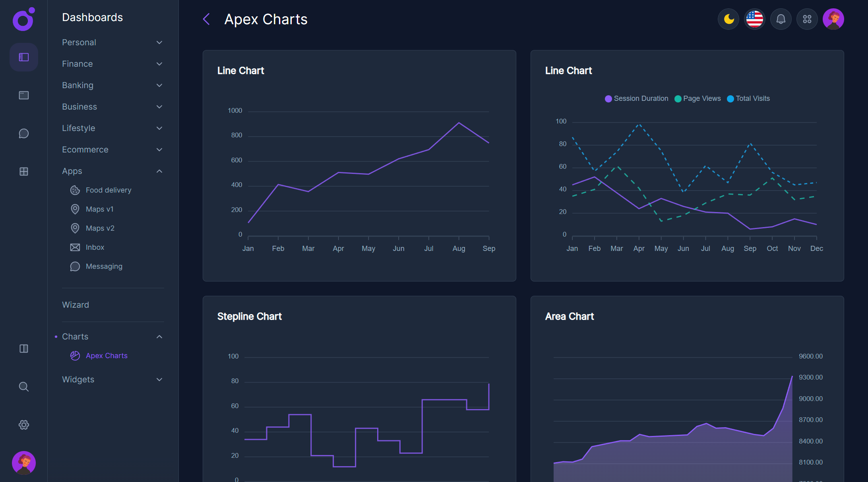Viewport: 868px width, 482px height.
Task: Open the Inbox envelope icon
Action: click(75, 247)
